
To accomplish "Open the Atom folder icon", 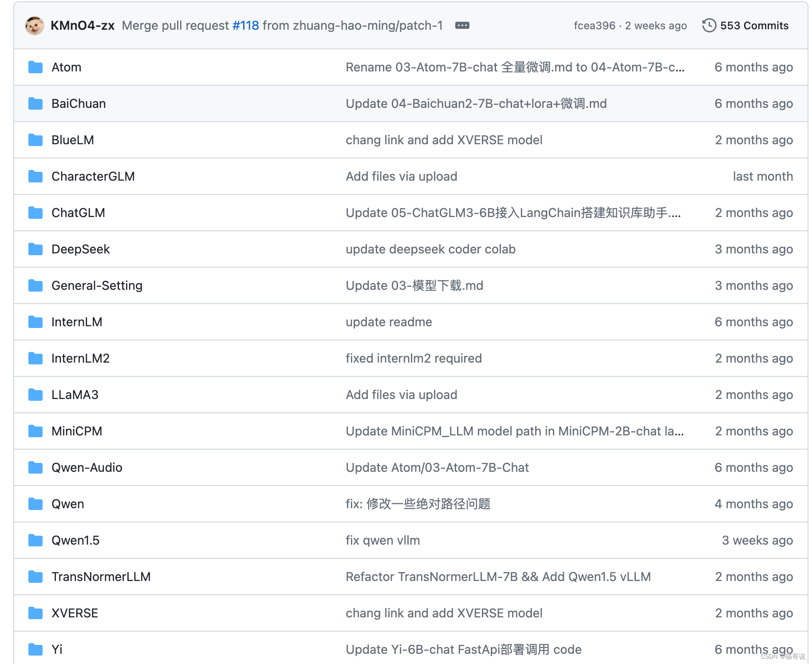I will pos(35,67).
